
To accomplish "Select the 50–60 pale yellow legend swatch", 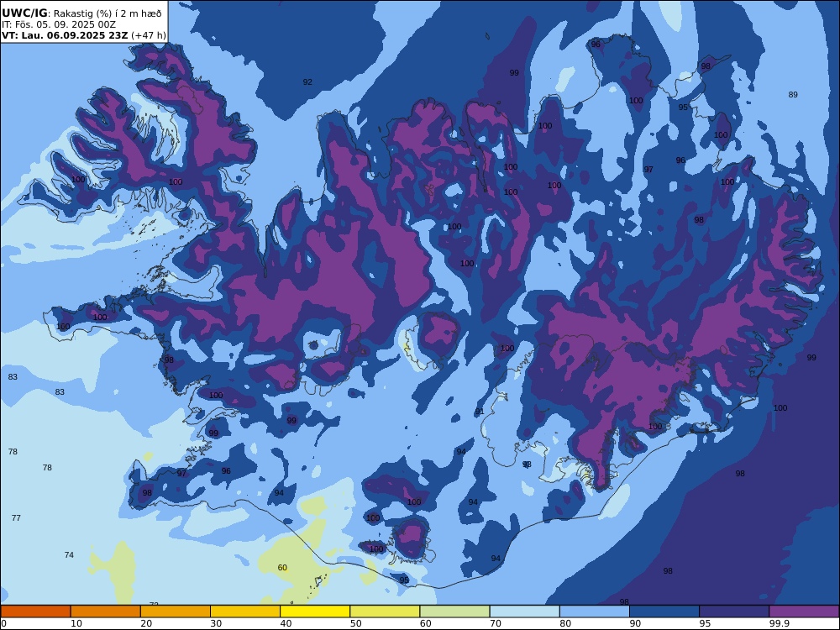I will click(x=385, y=612).
